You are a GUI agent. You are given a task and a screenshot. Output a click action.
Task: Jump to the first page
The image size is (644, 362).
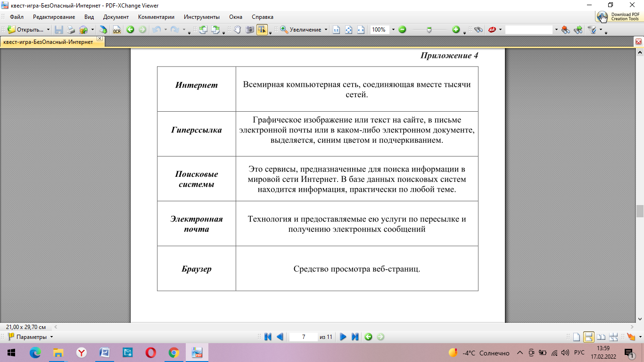click(268, 337)
